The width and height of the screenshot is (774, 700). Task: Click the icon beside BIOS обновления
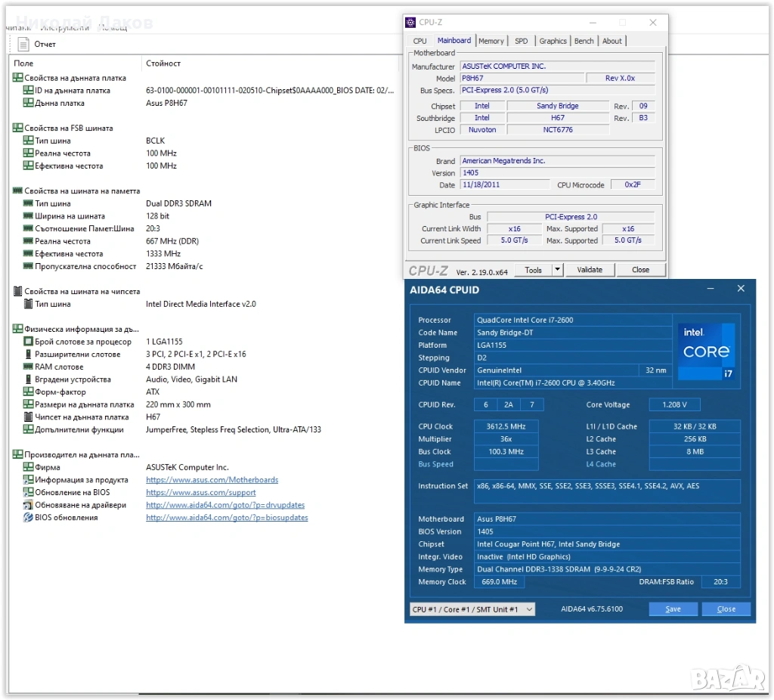28,518
